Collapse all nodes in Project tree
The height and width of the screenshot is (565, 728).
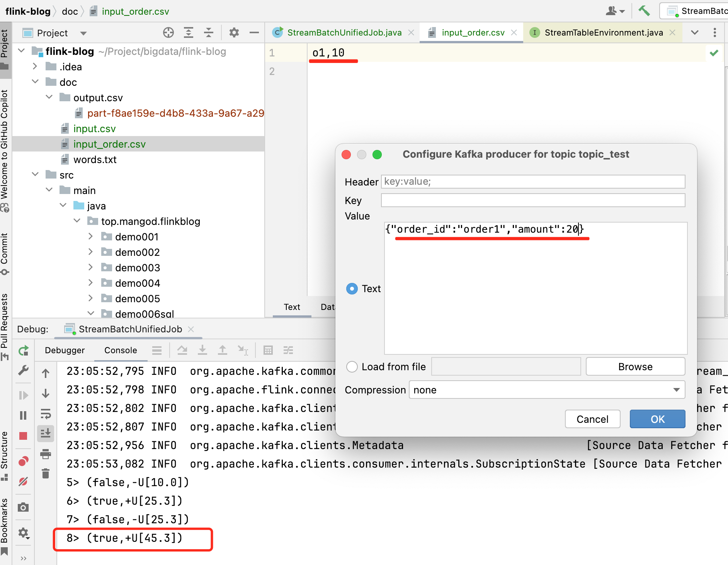(x=209, y=32)
